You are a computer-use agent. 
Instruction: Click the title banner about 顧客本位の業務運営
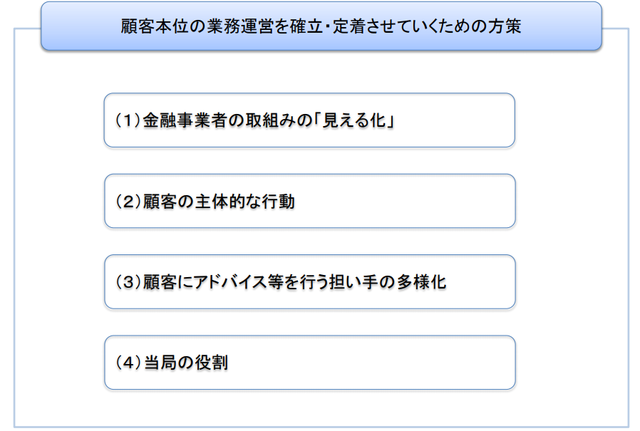[x=320, y=26]
